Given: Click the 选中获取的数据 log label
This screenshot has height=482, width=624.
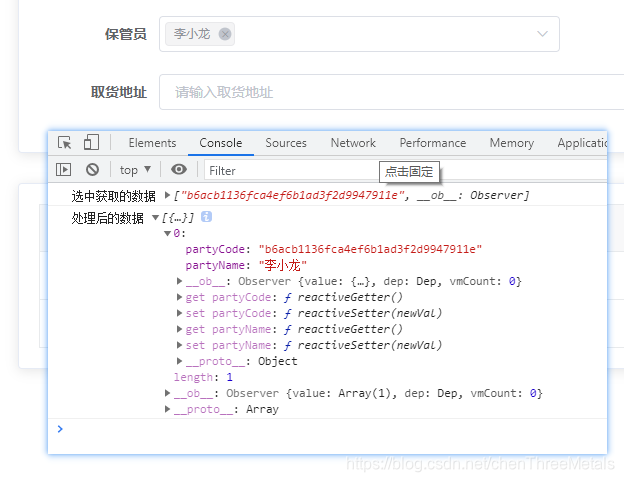Looking at the screenshot, I should tap(113, 196).
